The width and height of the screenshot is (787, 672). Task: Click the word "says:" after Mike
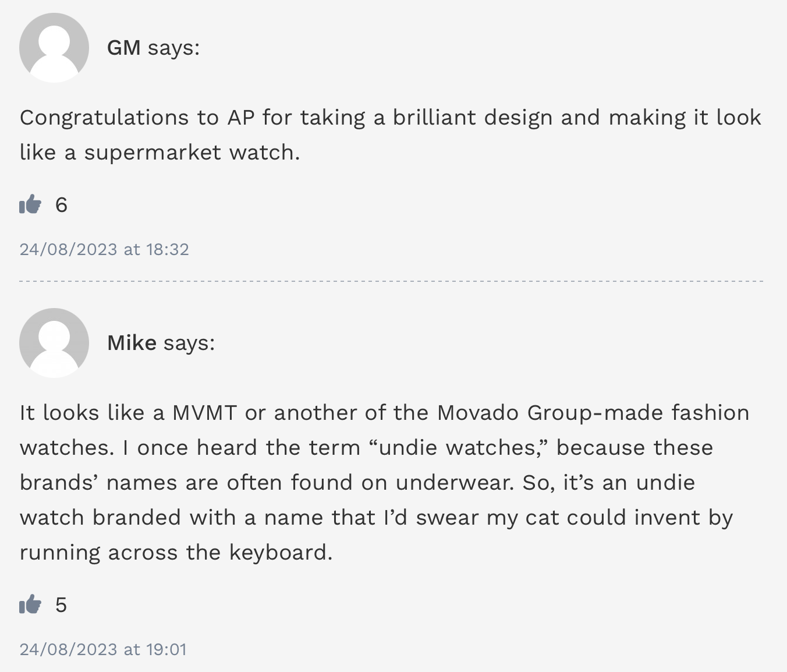pos(189,344)
